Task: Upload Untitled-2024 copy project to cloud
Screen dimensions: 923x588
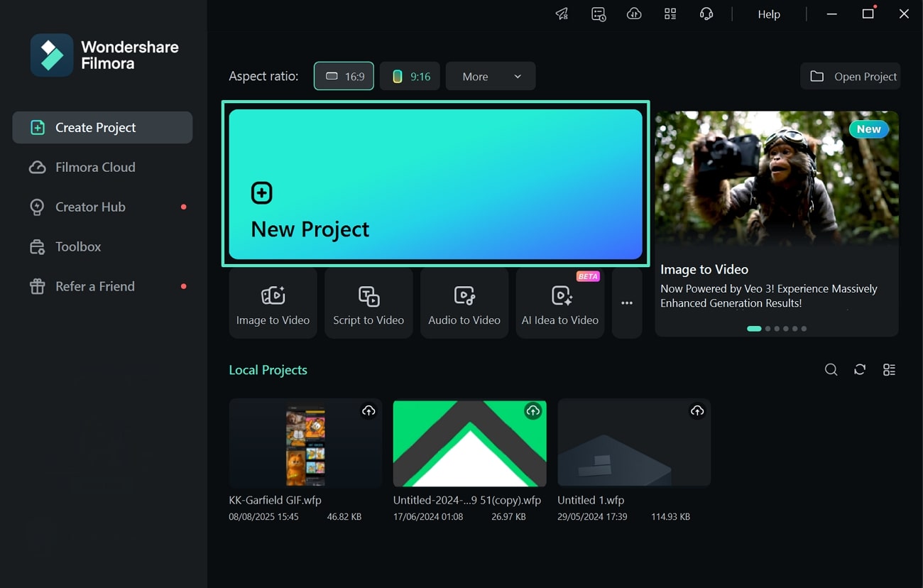Action: click(532, 410)
